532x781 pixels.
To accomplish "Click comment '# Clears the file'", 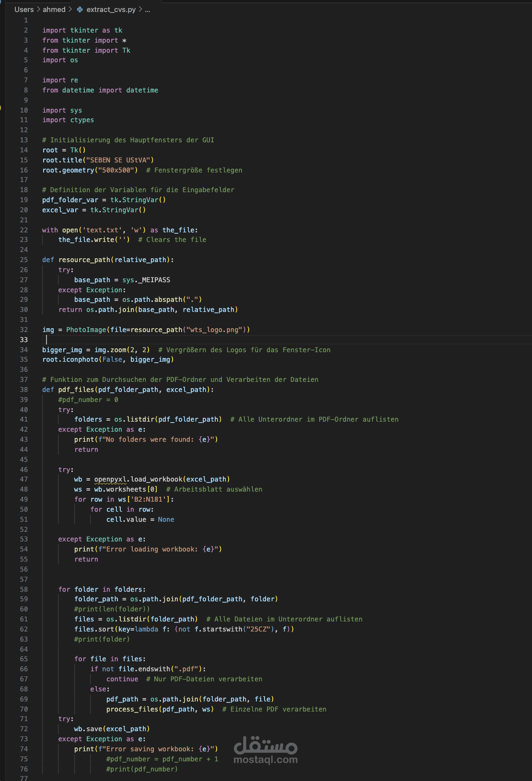I will (172, 240).
